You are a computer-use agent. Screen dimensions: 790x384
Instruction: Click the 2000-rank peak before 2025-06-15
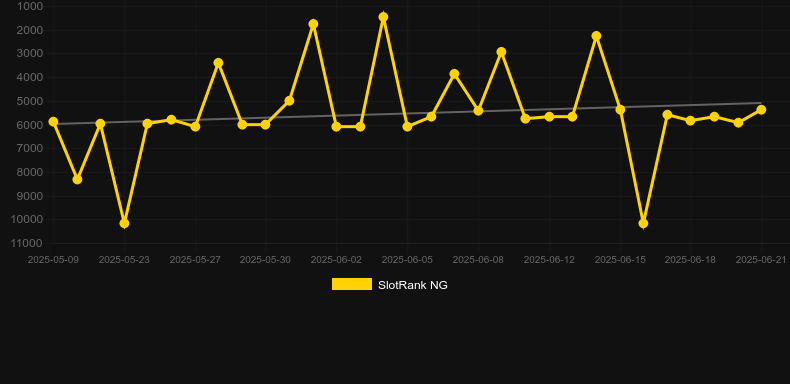(x=596, y=36)
